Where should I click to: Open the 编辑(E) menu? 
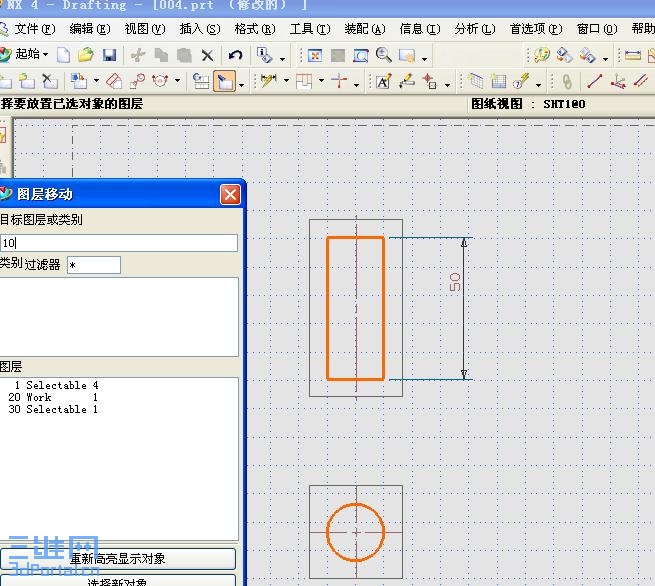click(90, 29)
